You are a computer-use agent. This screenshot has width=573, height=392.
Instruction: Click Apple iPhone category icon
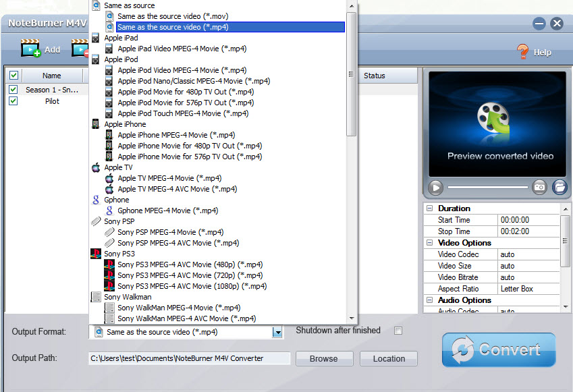(x=96, y=124)
